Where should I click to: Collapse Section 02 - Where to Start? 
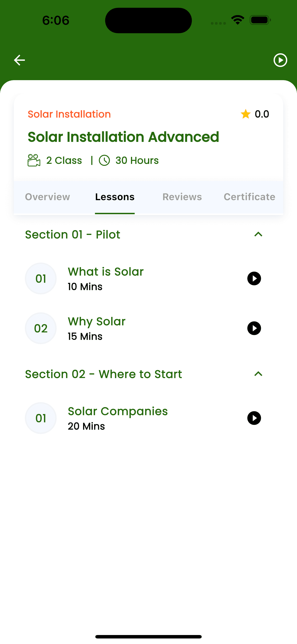point(259,374)
